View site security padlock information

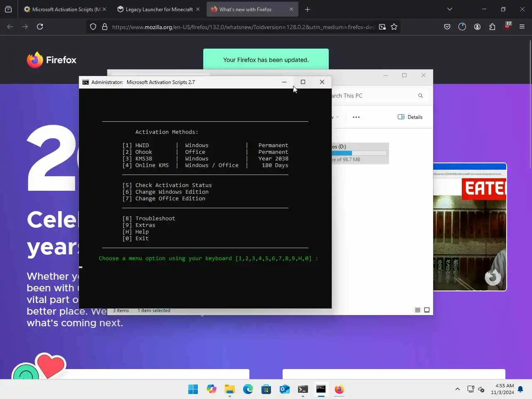tap(105, 27)
